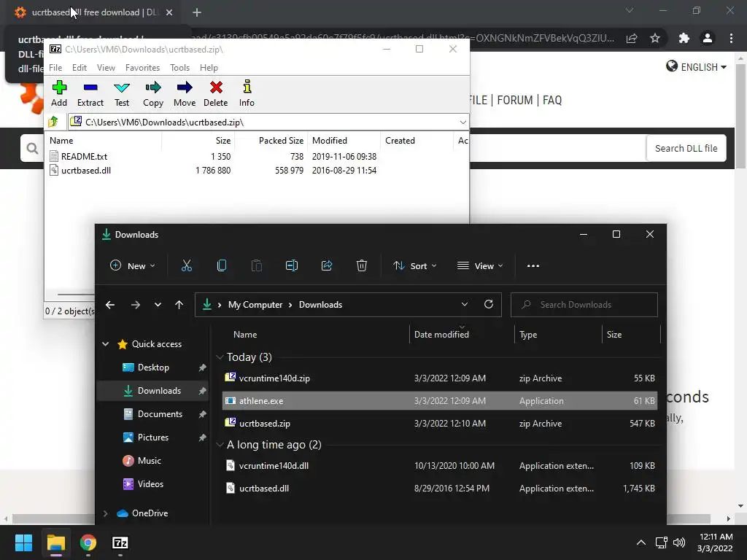Select README.txt in the 7-Zip list
This screenshot has height=560, width=747.
(85, 156)
